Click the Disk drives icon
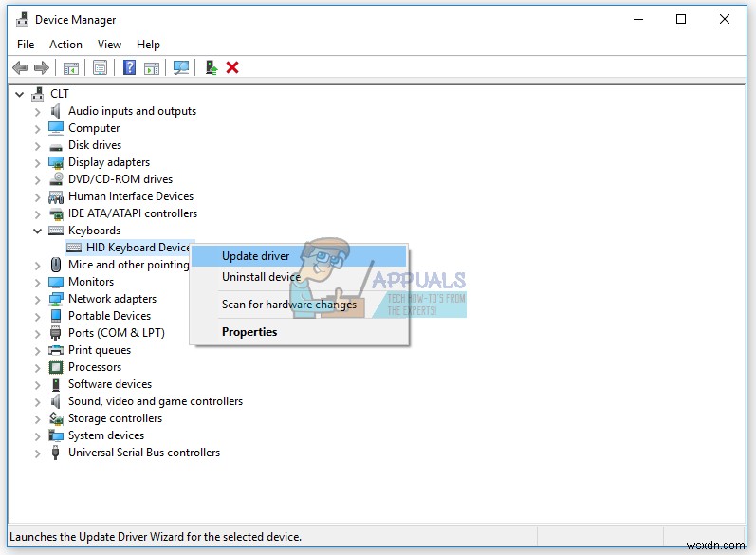The width and height of the screenshot is (756, 555). (55, 147)
